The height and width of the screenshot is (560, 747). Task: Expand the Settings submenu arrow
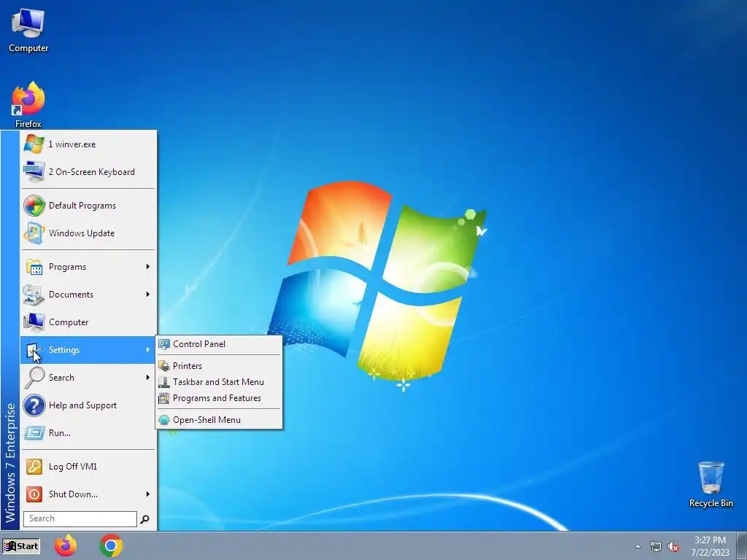click(x=147, y=349)
